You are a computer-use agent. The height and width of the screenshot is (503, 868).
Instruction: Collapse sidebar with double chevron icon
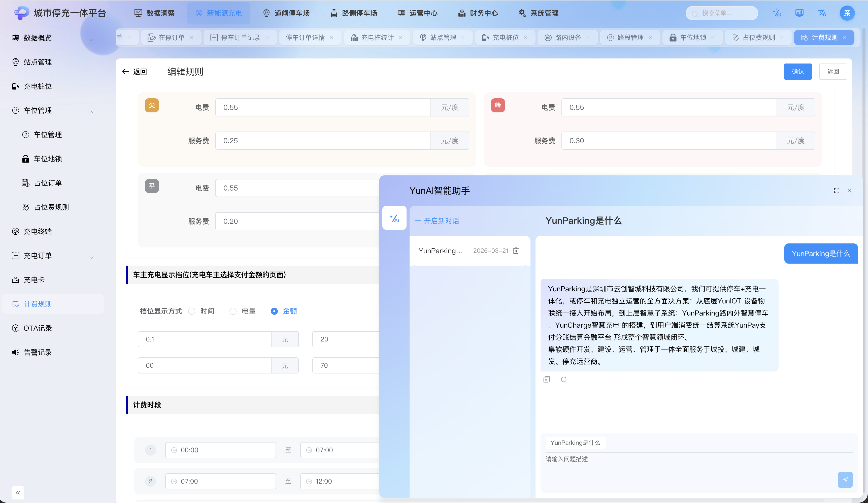[x=18, y=493]
